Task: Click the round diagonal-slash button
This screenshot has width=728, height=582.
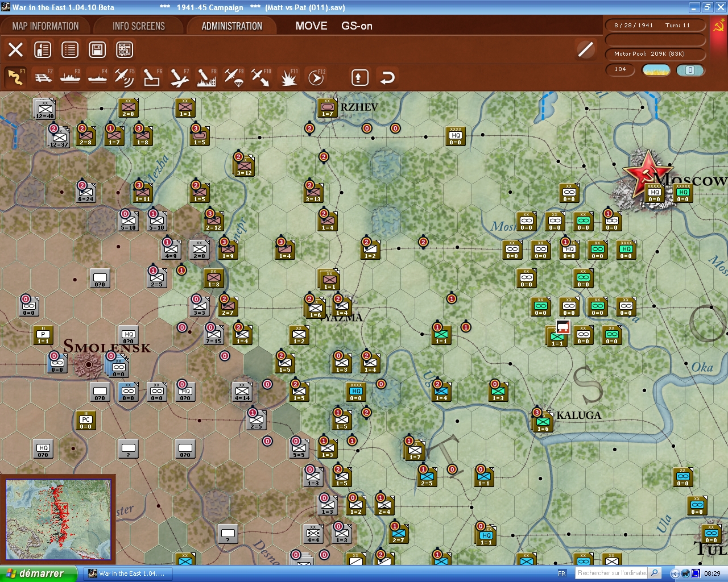Action: pyautogui.click(x=585, y=49)
